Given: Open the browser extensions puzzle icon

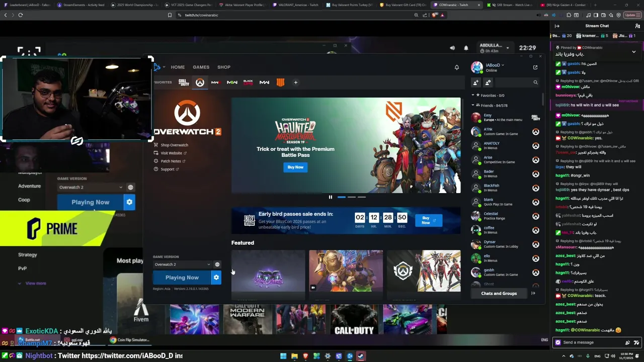Looking at the screenshot, I should [569, 15].
